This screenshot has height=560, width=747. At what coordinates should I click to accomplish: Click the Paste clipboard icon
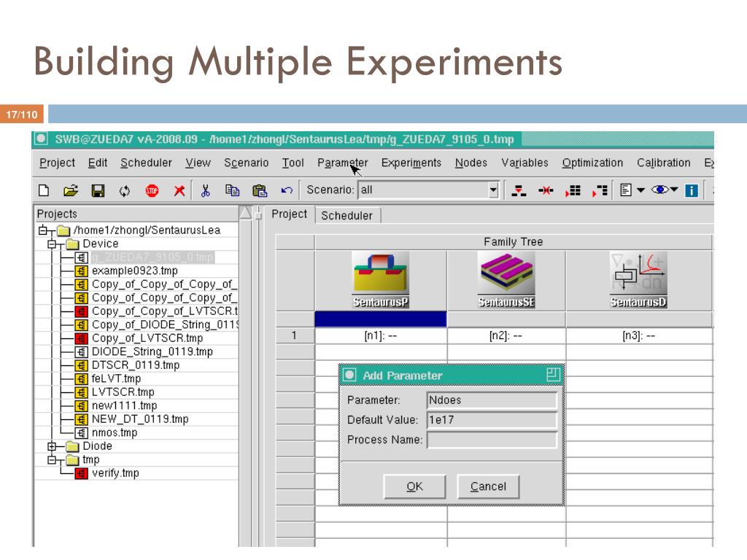pyautogui.click(x=260, y=190)
